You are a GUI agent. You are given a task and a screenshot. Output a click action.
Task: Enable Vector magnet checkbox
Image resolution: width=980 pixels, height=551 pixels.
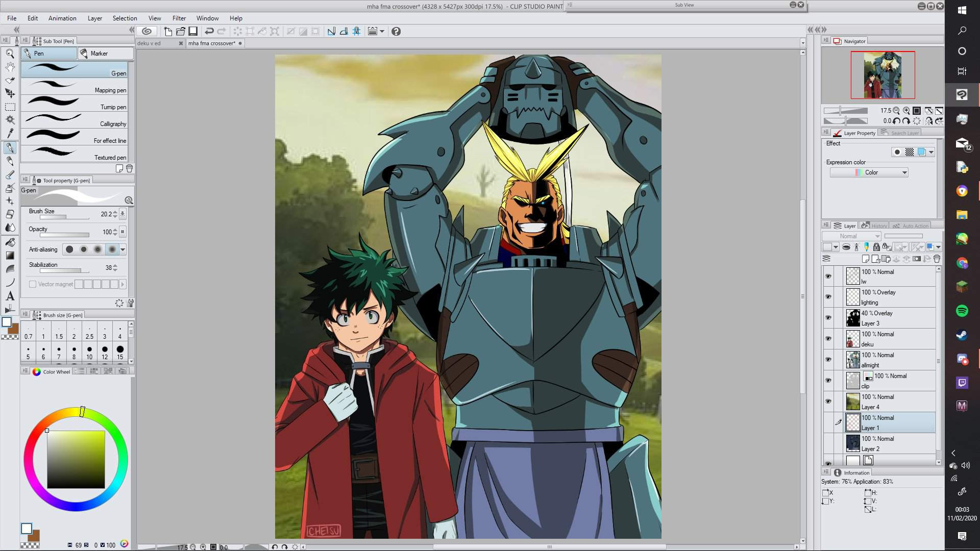(x=33, y=284)
